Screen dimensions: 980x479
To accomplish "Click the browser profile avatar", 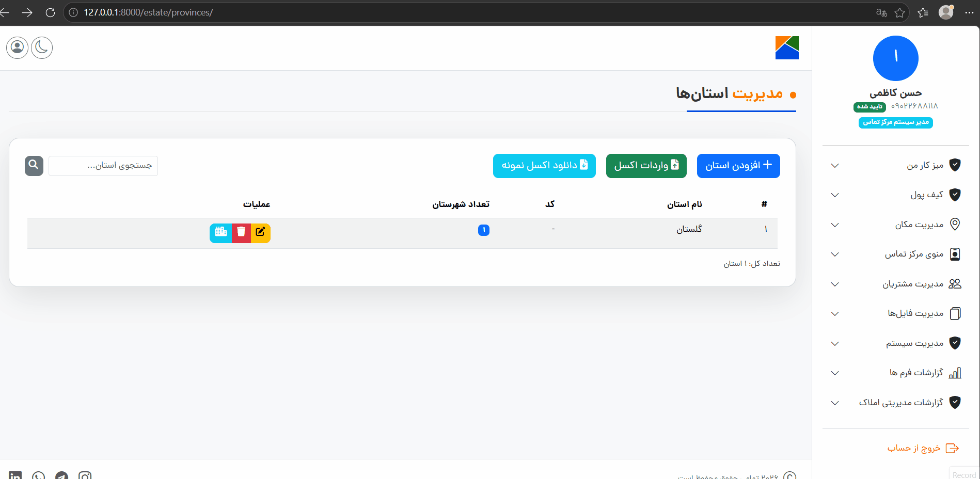I will click(x=946, y=12).
